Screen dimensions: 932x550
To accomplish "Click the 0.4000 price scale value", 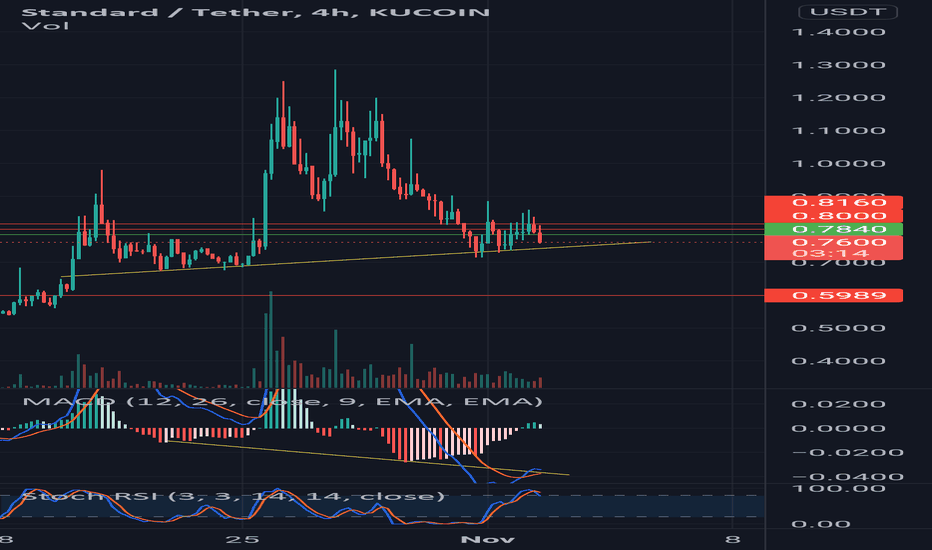I will 839,361.
